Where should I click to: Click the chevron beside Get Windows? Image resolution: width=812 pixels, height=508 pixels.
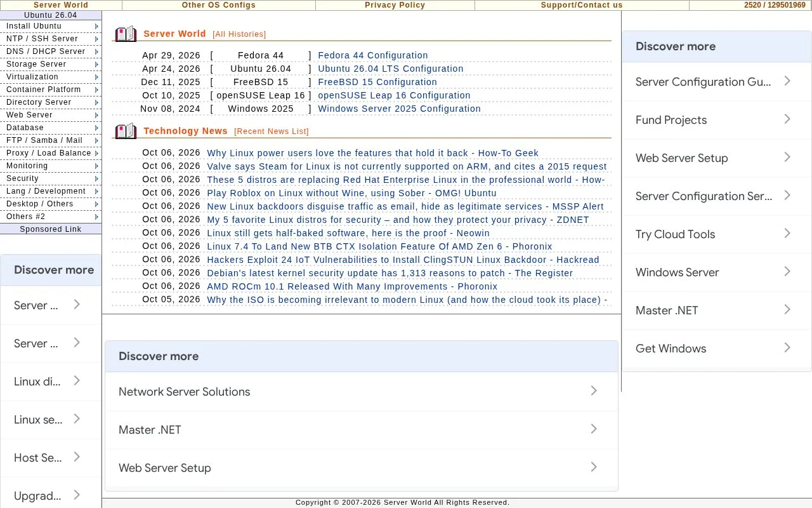point(787,348)
